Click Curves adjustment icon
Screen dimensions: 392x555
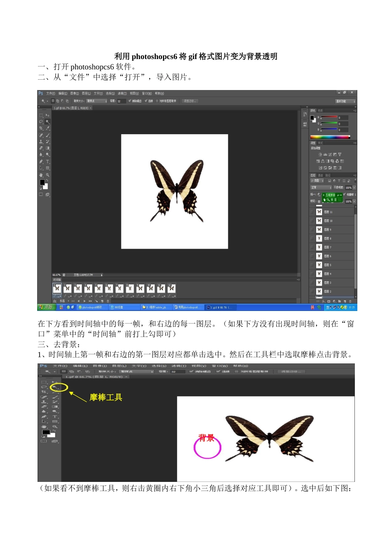pyautogui.click(x=330, y=154)
